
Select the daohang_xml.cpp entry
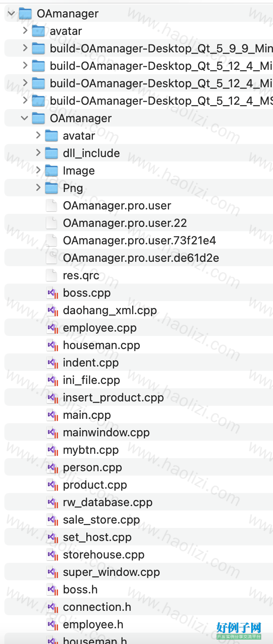pyautogui.click(x=110, y=310)
